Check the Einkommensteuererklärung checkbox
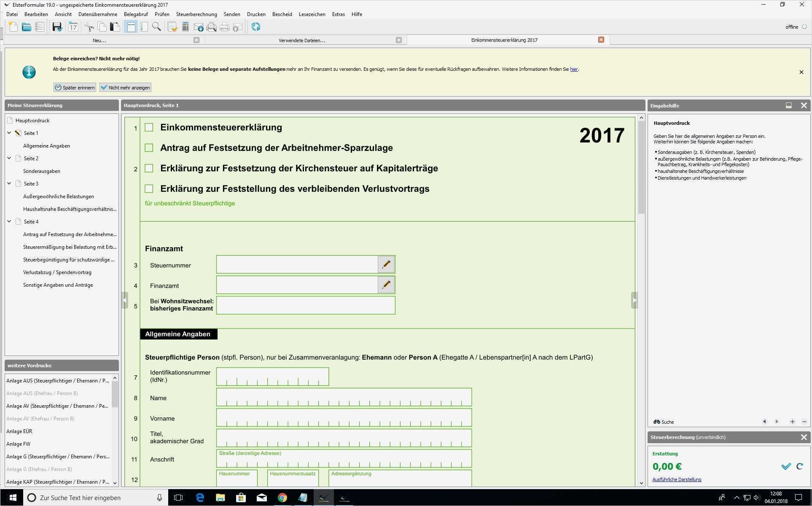This screenshot has height=506, width=812. (148, 126)
